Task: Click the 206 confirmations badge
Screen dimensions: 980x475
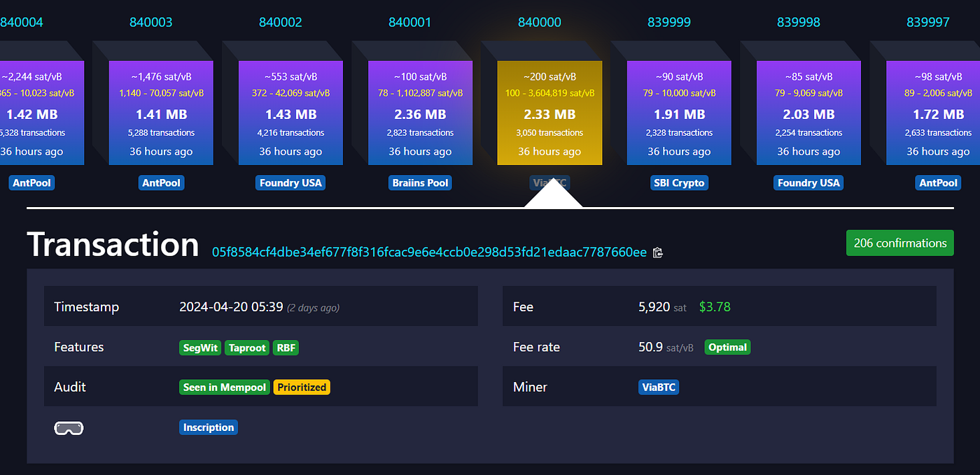Action: point(900,243)
